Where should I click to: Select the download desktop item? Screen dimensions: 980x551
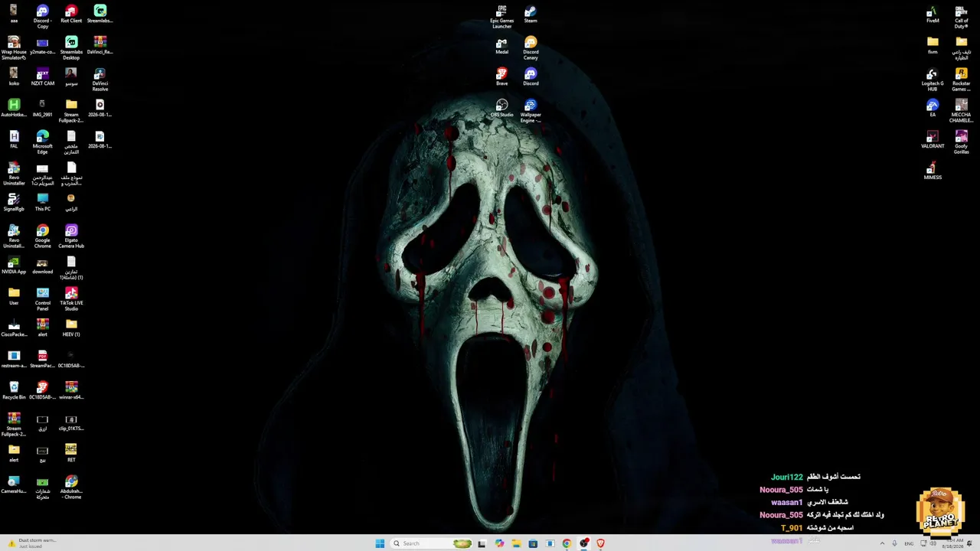(x=43, y=265)
